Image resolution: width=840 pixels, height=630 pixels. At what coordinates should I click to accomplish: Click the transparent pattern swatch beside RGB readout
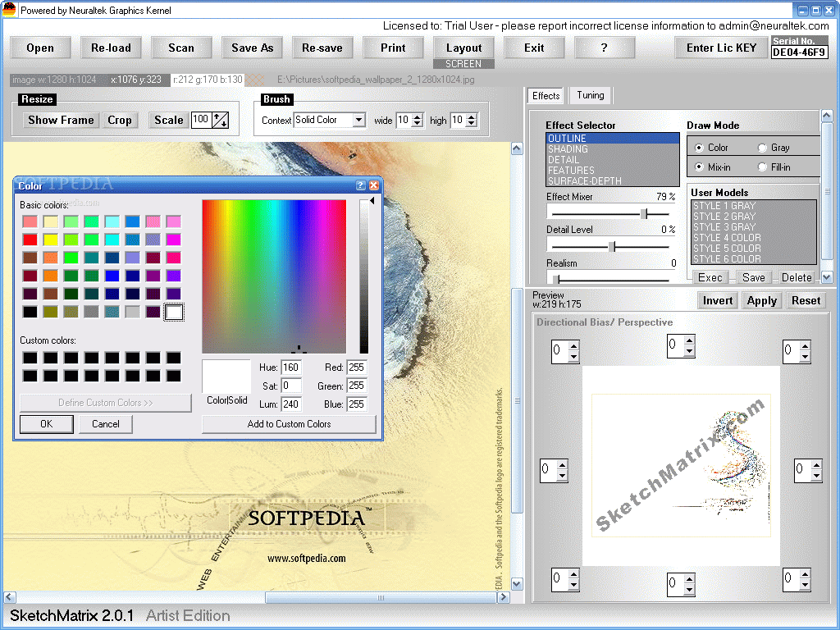256,80
